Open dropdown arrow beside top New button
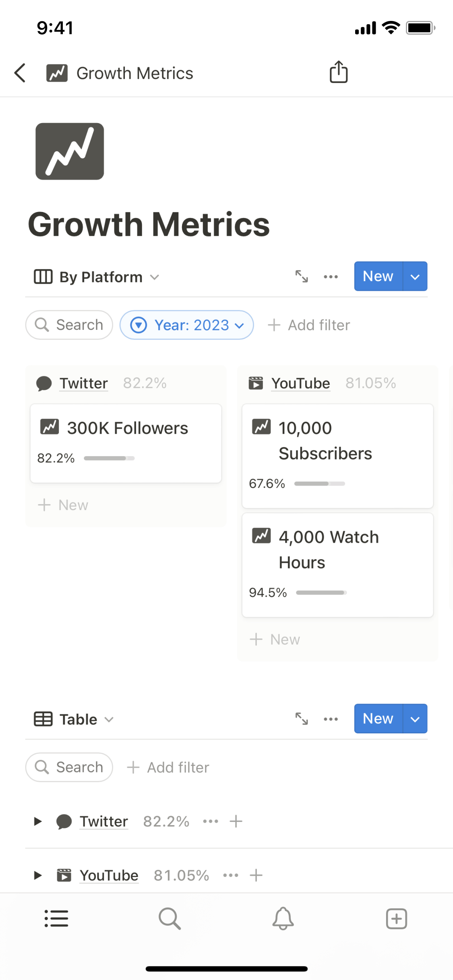Screen dimensions: 453x980 coord(415,276)
